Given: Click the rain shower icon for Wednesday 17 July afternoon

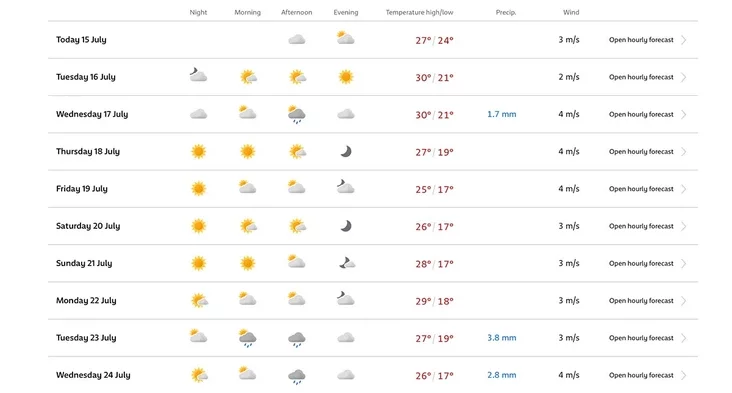Looking at the screenshot, I should tap(296, 114).
